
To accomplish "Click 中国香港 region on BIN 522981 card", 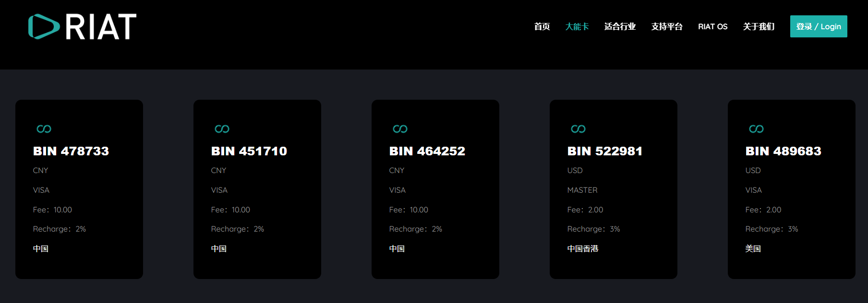I will pos(583,249).
